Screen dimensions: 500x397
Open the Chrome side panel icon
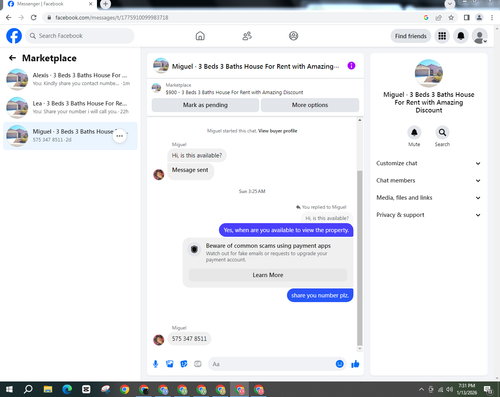pos(467,18)
